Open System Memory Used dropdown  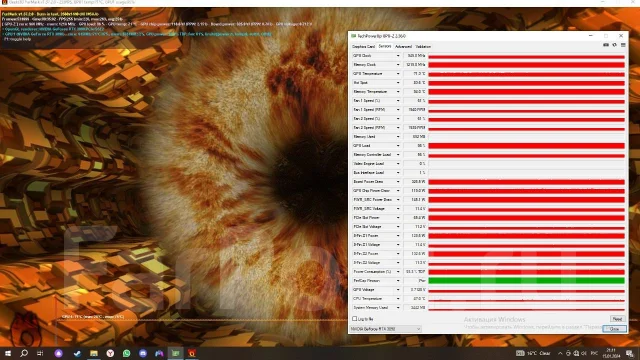click(398, 307)
